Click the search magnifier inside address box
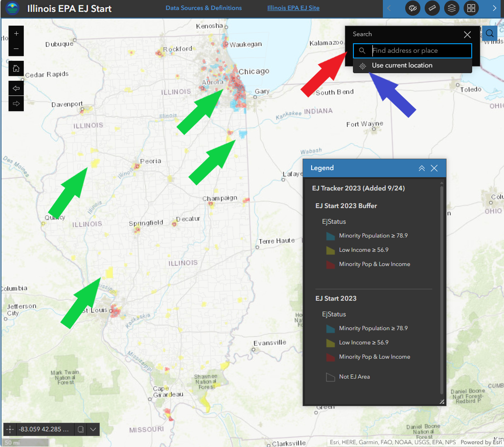 [362, 50]
